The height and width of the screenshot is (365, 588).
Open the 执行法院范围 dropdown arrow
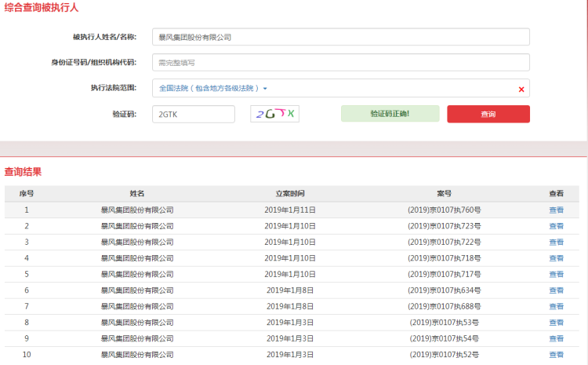click(265, 89)
